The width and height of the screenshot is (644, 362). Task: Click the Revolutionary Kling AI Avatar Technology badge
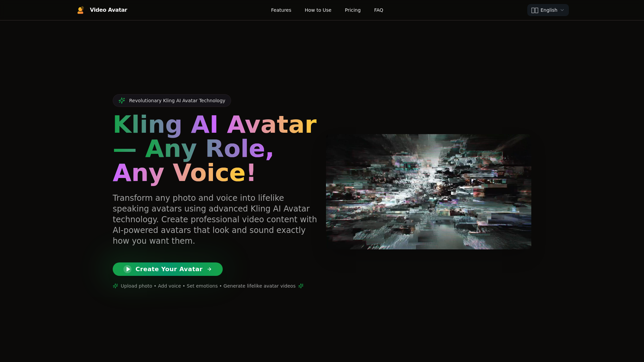pos(172,101)
